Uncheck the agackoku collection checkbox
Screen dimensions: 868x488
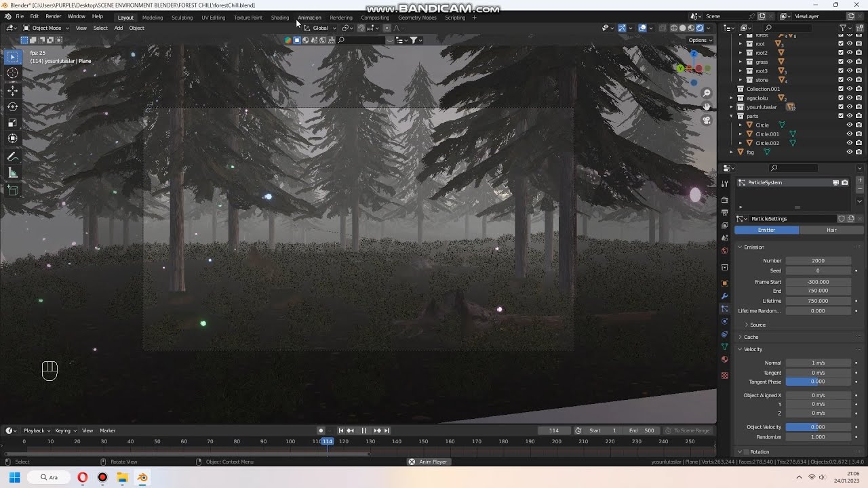tap(841, 98)
